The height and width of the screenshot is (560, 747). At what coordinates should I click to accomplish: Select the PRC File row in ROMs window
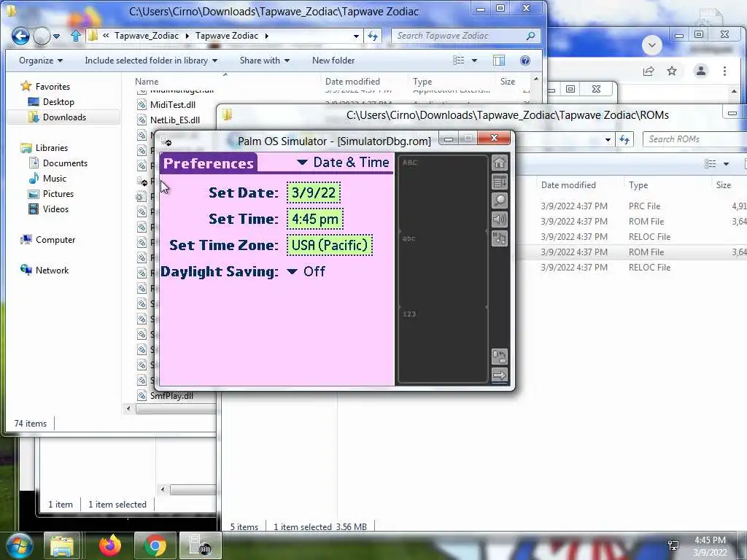coord(631,206)
